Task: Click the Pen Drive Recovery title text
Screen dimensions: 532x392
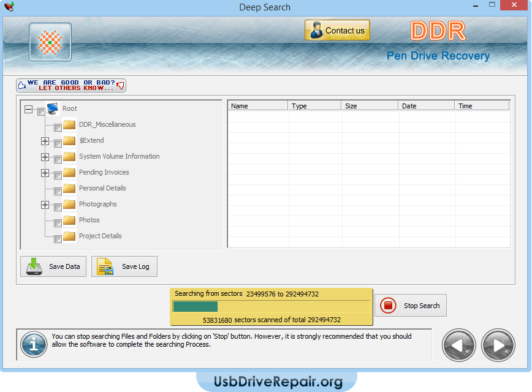Action: (438, 56)
